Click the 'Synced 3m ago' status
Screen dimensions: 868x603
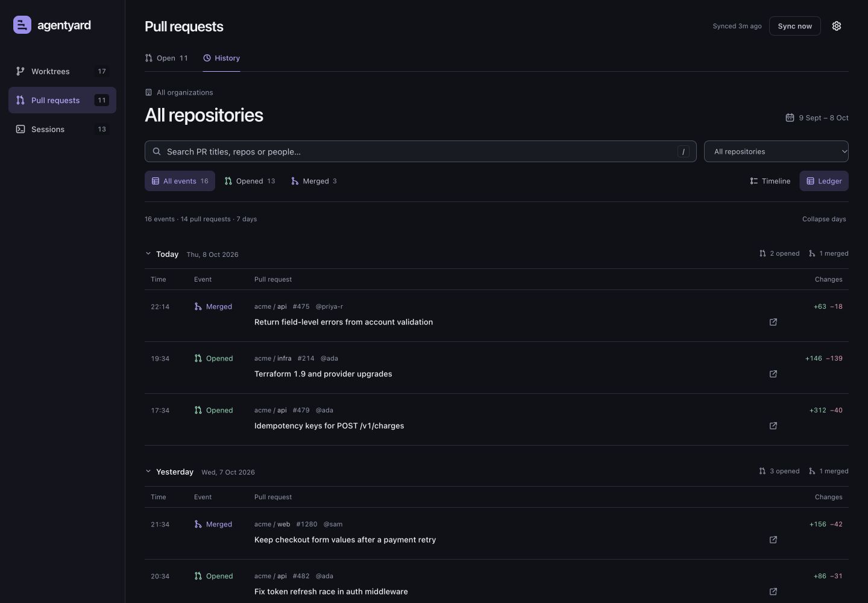pyautogui.click(x=737, y=26)
